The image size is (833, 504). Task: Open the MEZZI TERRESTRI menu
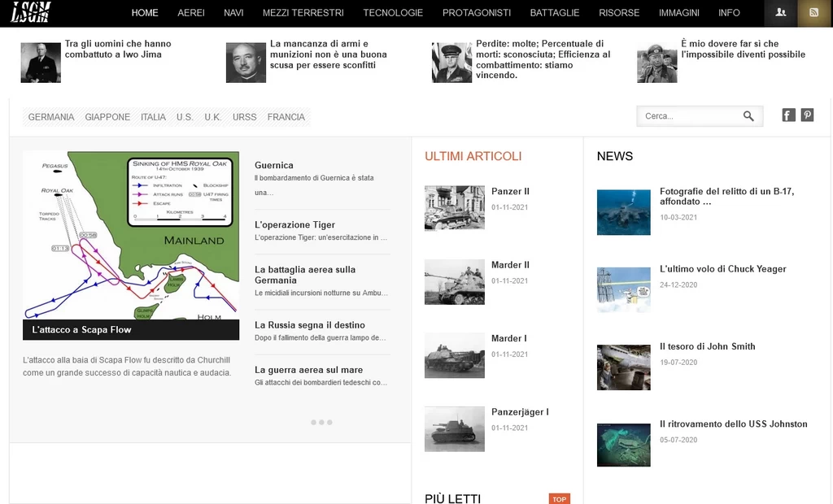(x=303, y=13)
